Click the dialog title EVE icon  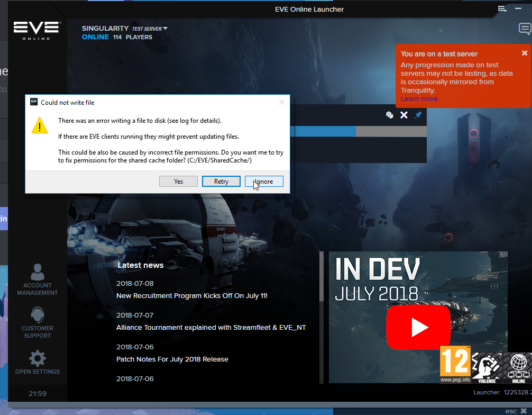coord(34,102)
